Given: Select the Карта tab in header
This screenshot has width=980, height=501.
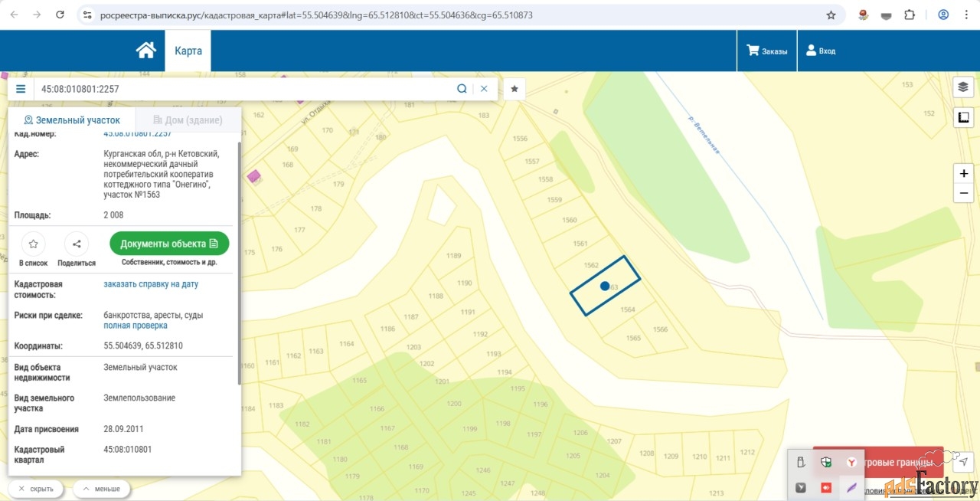Looking at the screenshot, I should pos(188,51).
